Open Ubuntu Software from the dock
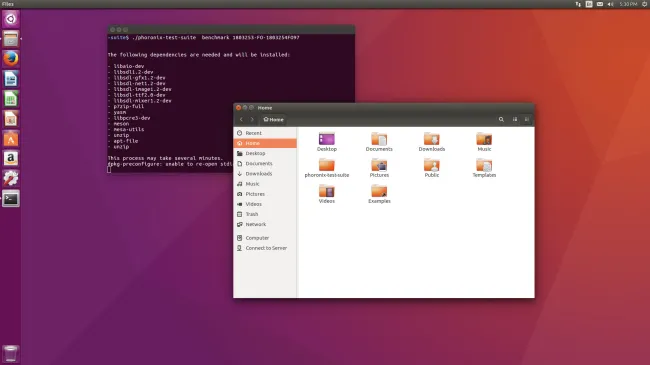Image resolution: width=650 pixels, height=365 pixels. 11,139
